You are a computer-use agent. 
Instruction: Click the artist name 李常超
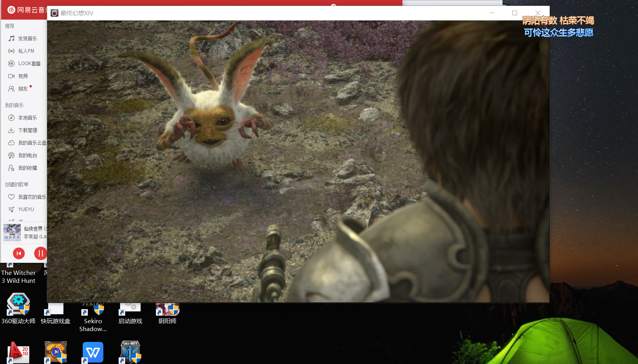31,237
